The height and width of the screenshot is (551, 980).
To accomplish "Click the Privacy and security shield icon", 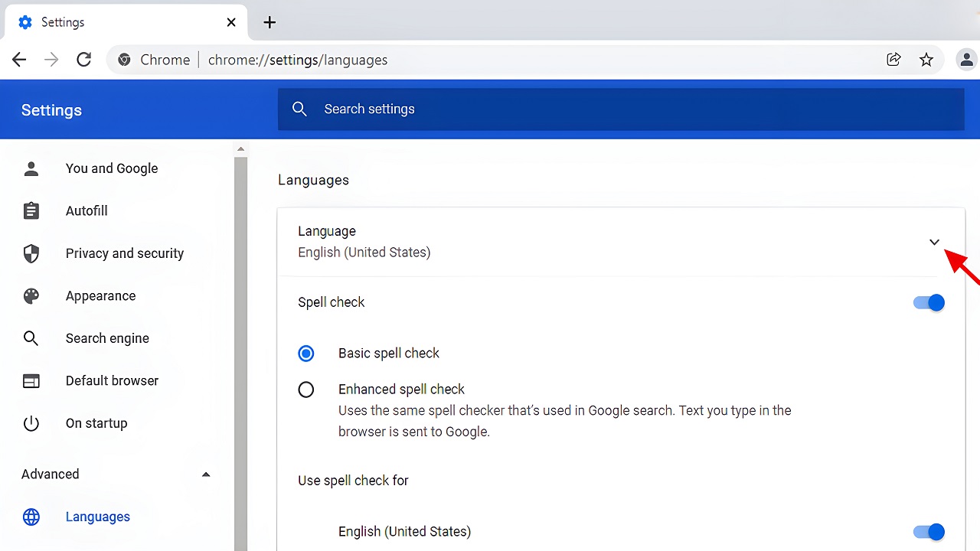I will [x=31, y=253].
